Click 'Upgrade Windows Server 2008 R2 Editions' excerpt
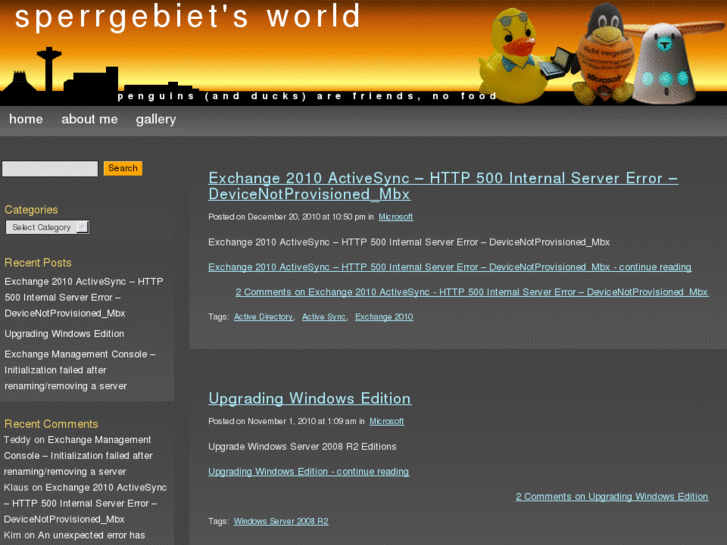The width and height of the screenshot is (727, 545). 302,447
